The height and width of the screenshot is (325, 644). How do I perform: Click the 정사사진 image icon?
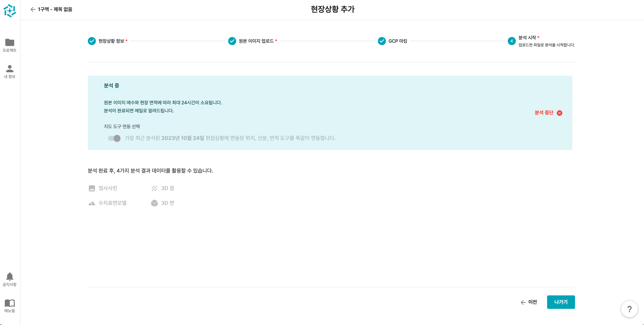92,188
